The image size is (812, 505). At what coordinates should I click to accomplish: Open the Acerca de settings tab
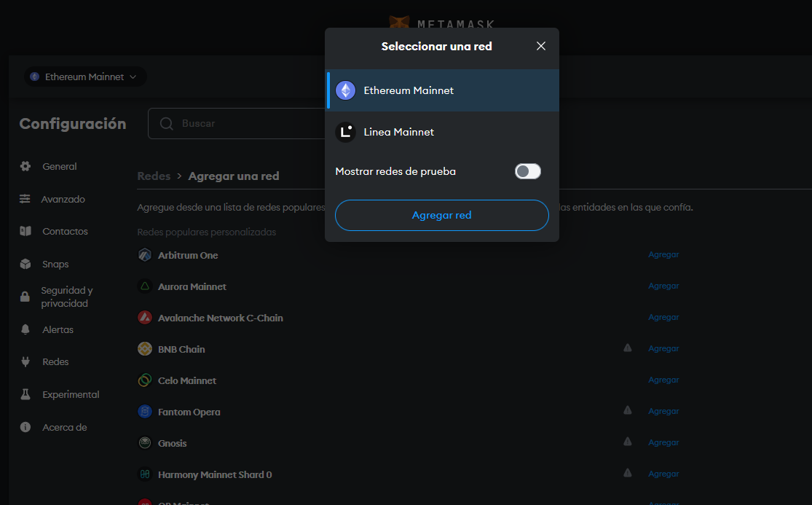click(x=64, y=427)
